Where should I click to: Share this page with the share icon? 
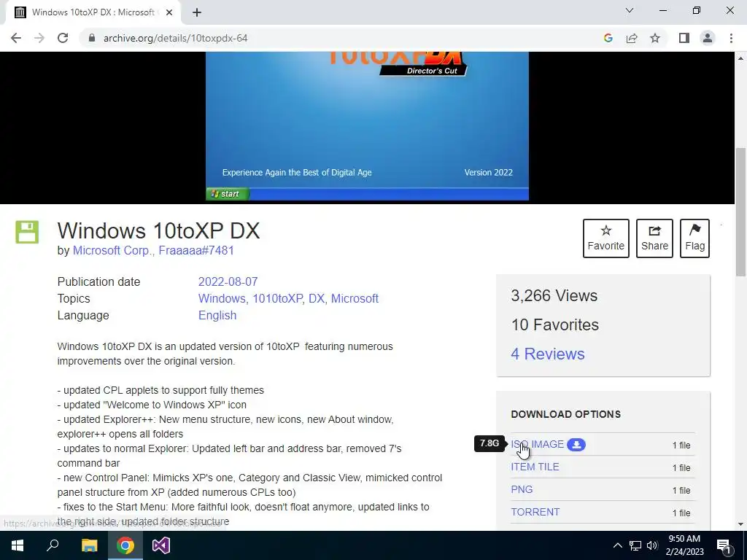pyautogui.click(x=632, y=38)
